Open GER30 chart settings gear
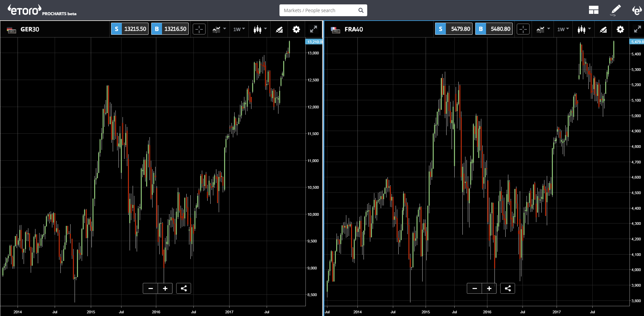The image size is (644, 316). (296, 29)
